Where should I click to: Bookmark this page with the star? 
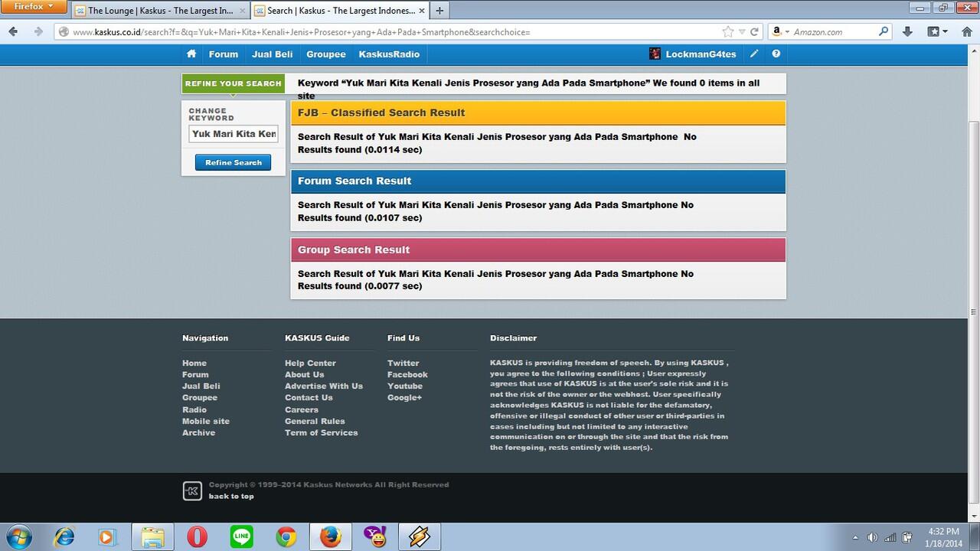point(727,31)
